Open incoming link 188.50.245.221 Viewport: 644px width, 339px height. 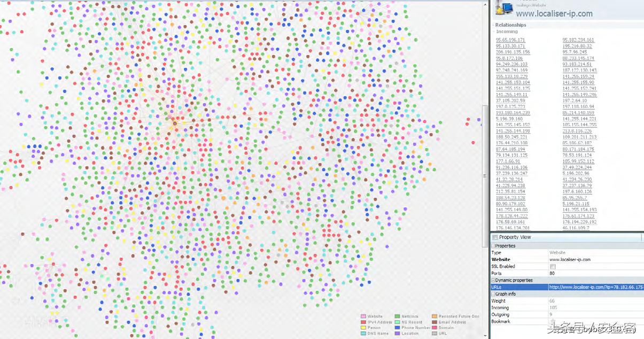point(511,137)
